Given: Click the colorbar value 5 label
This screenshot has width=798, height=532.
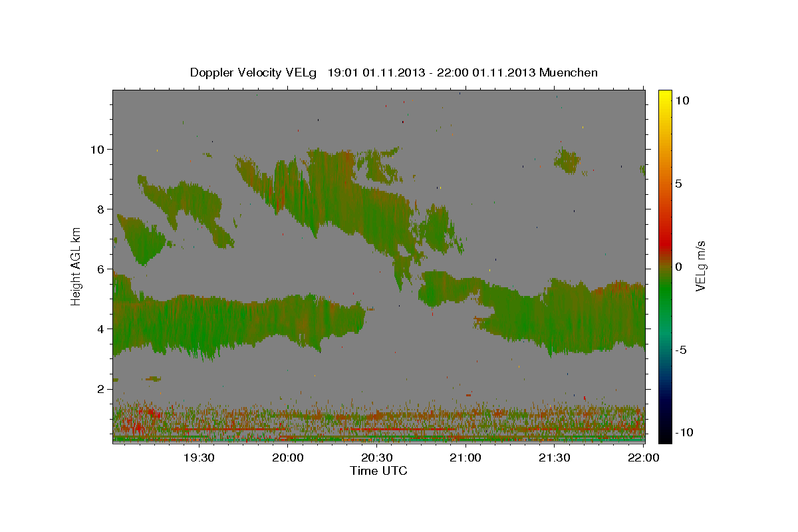Looking at the screenshot, I should pos(678,183).
